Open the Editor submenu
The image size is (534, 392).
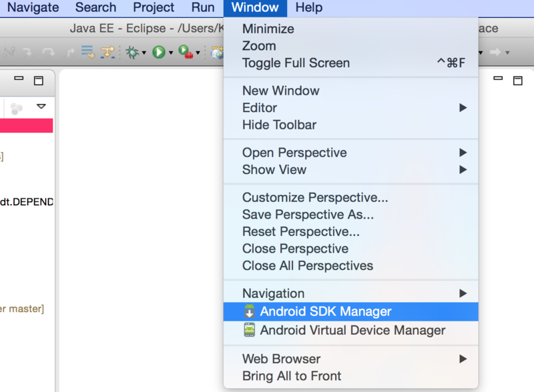click(x=351, y=107)
